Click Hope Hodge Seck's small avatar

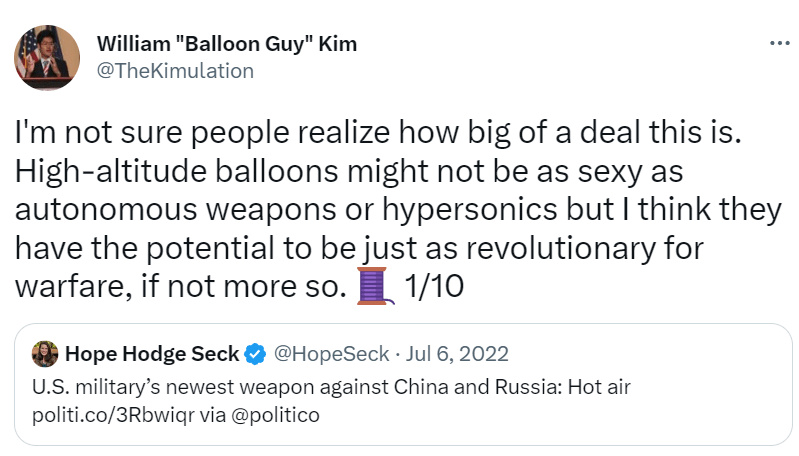(x=44, y=353)
